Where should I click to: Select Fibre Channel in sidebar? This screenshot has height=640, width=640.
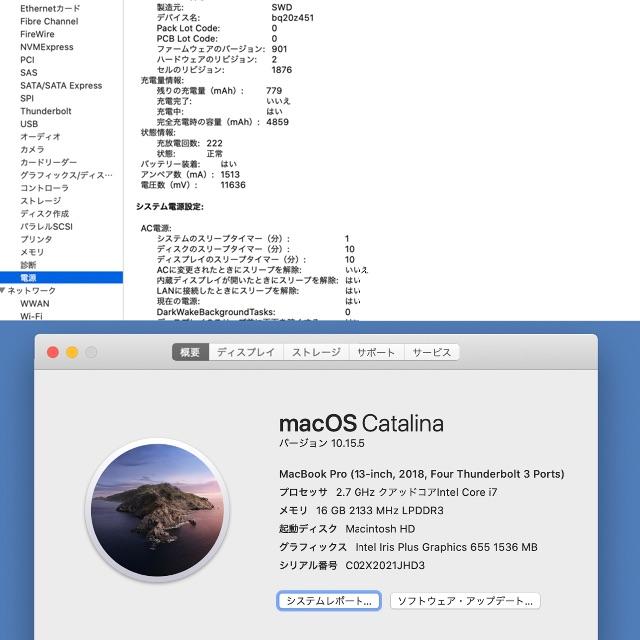pyautogui.click(x=49, y=21)
